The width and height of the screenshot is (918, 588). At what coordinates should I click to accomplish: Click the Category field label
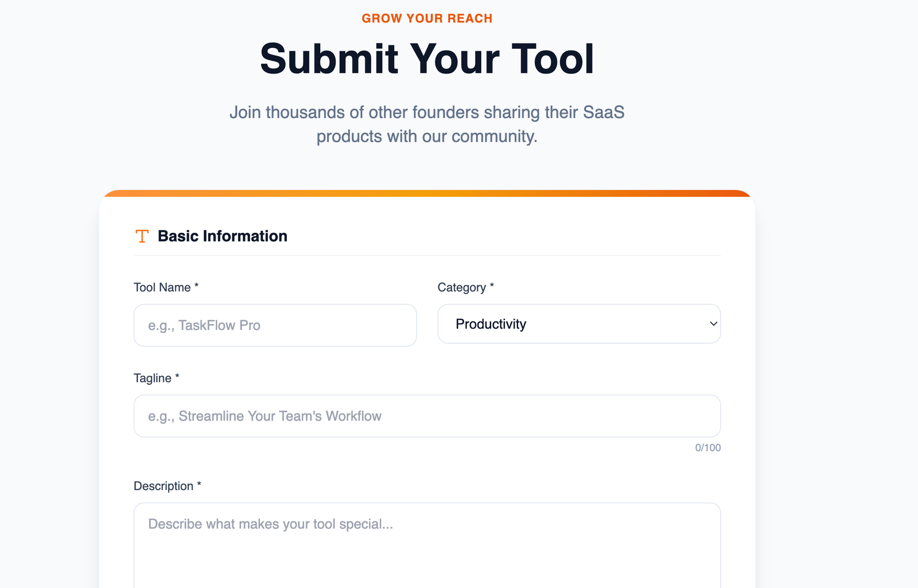coord(461,287)
